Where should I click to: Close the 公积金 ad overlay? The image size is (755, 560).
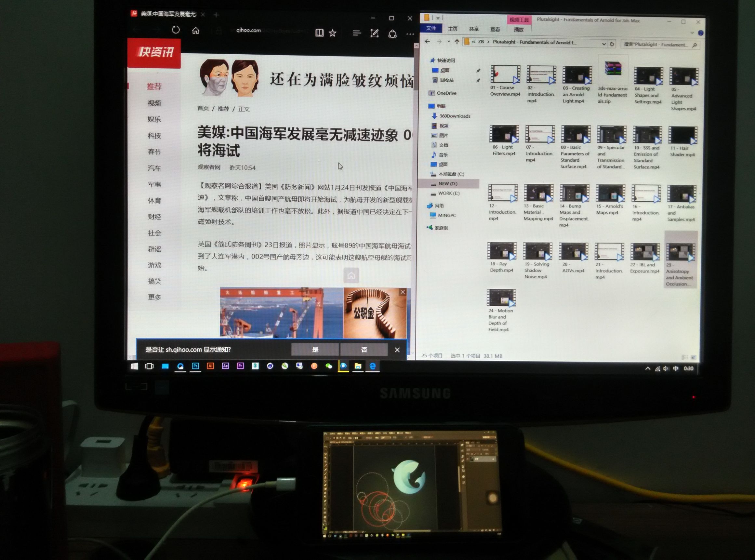[403, 292]
